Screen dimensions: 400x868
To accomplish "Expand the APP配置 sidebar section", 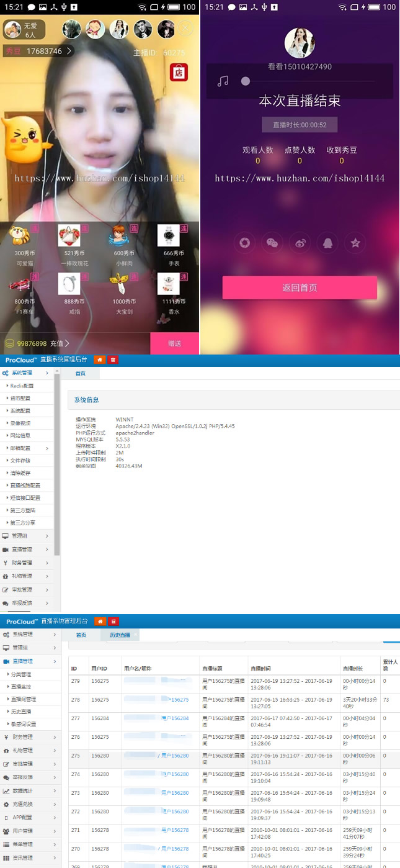I will tap(29, 817).
